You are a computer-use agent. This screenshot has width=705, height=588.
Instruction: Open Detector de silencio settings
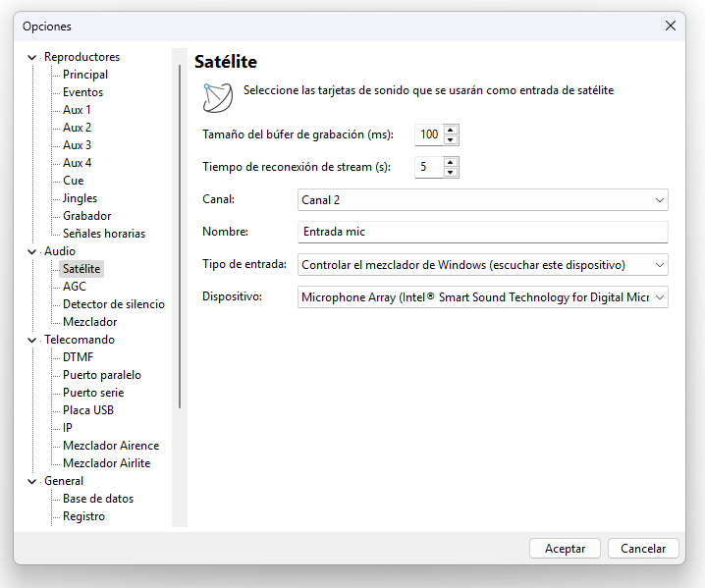coord(113,304)
